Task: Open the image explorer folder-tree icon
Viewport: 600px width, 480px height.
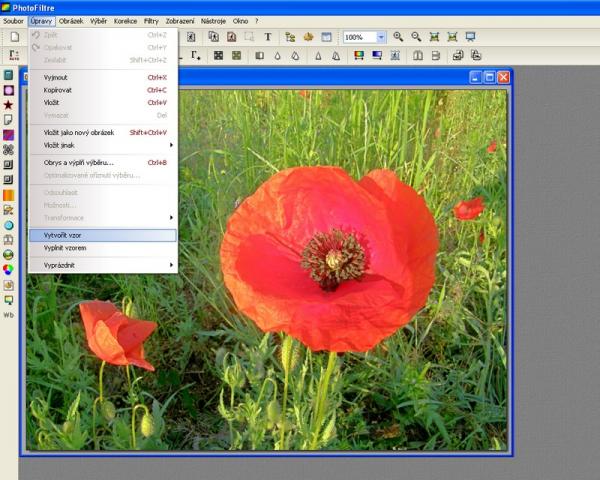Action: 290,37
